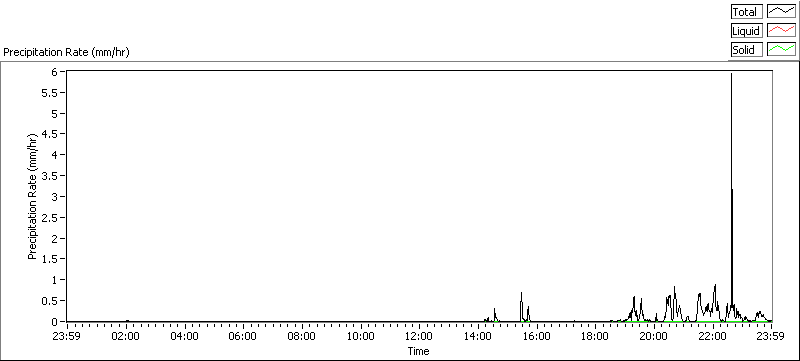Click the 18:00 time axis label

(x=595, y=336)
